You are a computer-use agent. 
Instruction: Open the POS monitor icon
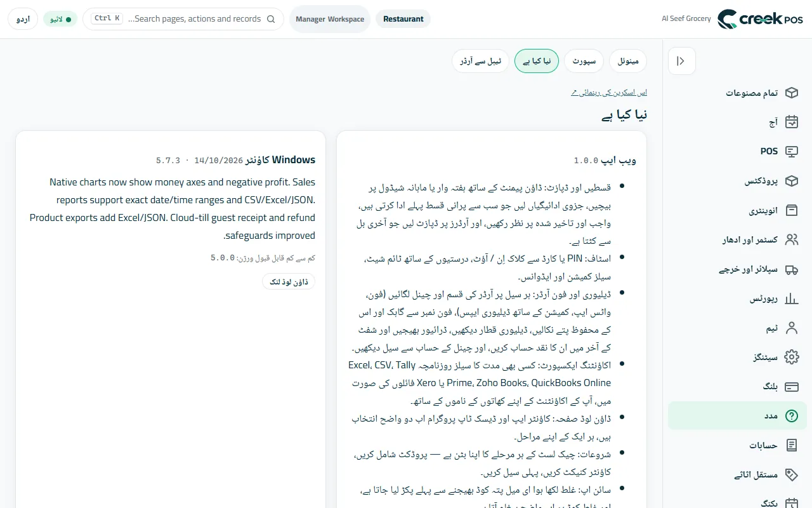(x=791, y=151)
